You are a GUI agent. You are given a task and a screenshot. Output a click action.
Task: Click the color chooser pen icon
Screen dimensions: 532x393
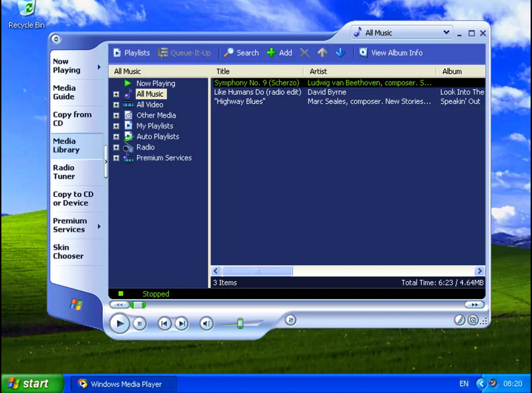(x=460, y=320)
